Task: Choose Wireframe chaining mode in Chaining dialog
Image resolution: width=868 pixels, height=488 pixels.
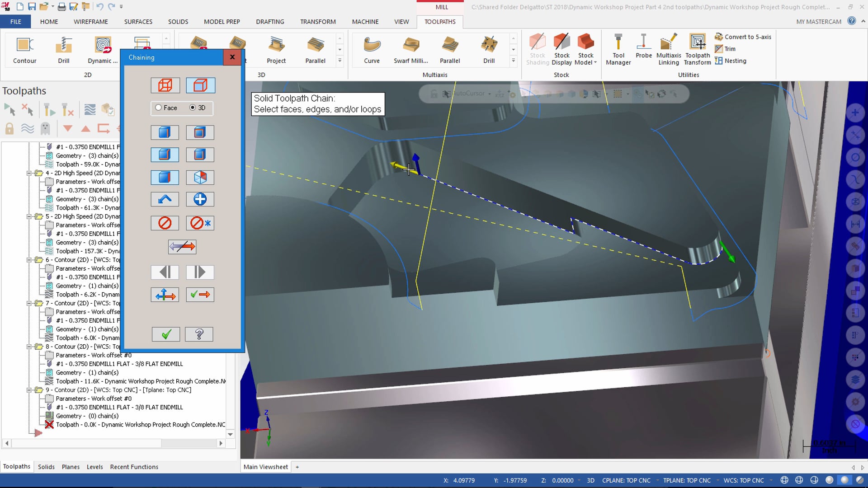Action: click(x=165, y=85)
